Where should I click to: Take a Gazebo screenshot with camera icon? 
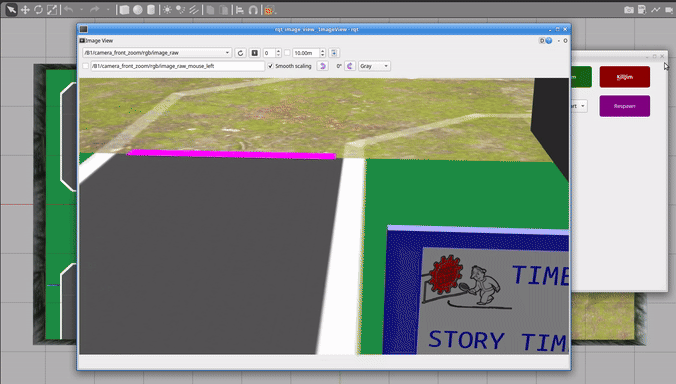[x=629, y=9]
